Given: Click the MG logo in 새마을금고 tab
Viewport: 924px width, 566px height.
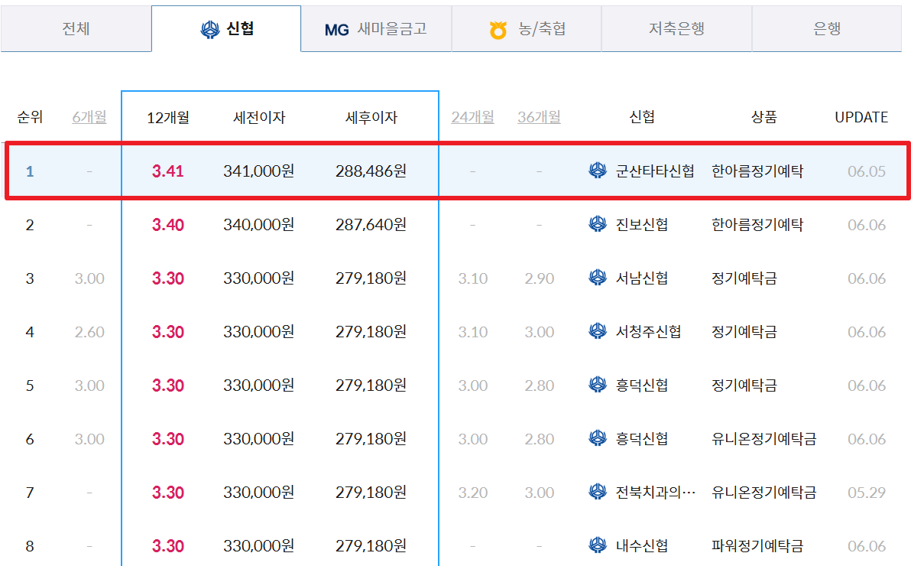Looking at the screenshot, I should (336, 30).
